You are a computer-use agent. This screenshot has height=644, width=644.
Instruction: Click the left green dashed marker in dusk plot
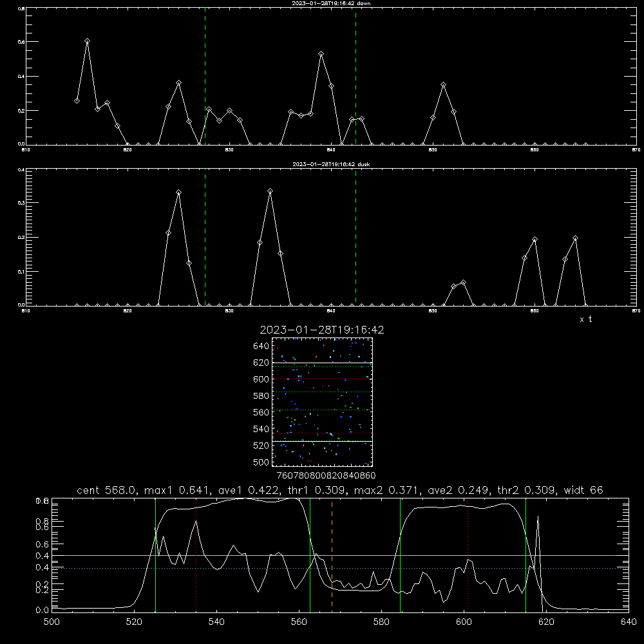tap(205, 237)
